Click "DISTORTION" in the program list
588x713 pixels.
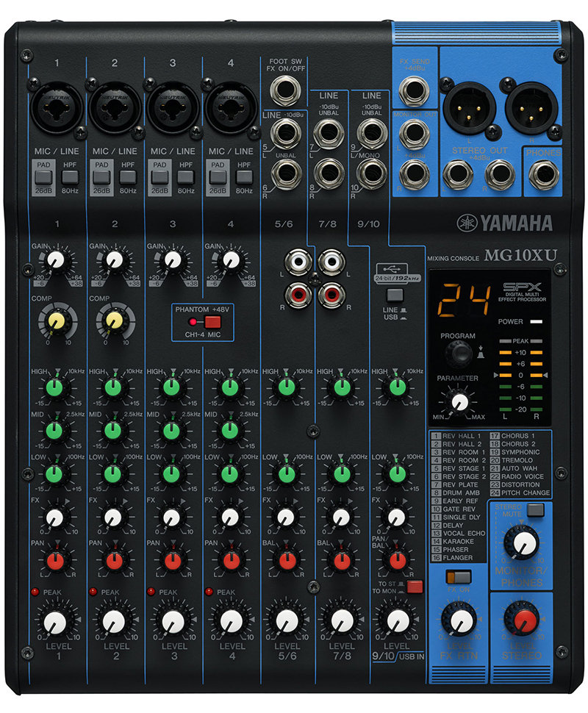520,484
